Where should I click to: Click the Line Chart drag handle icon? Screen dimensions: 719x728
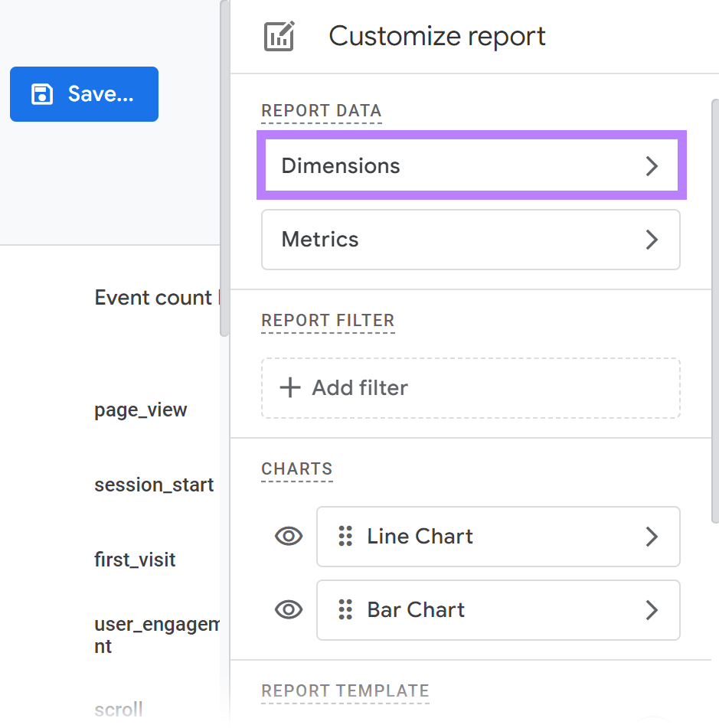pos(343,537)
